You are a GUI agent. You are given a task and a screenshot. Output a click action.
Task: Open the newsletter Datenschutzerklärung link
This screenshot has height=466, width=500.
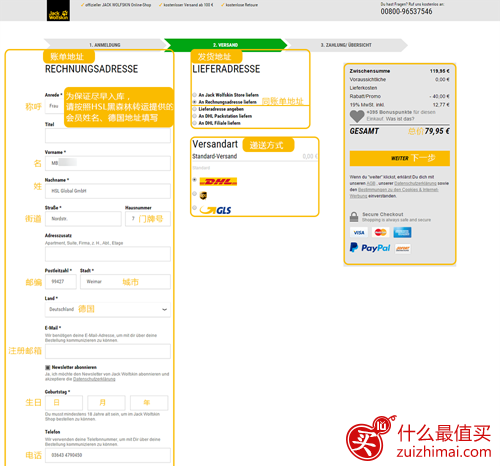[94, 379]
